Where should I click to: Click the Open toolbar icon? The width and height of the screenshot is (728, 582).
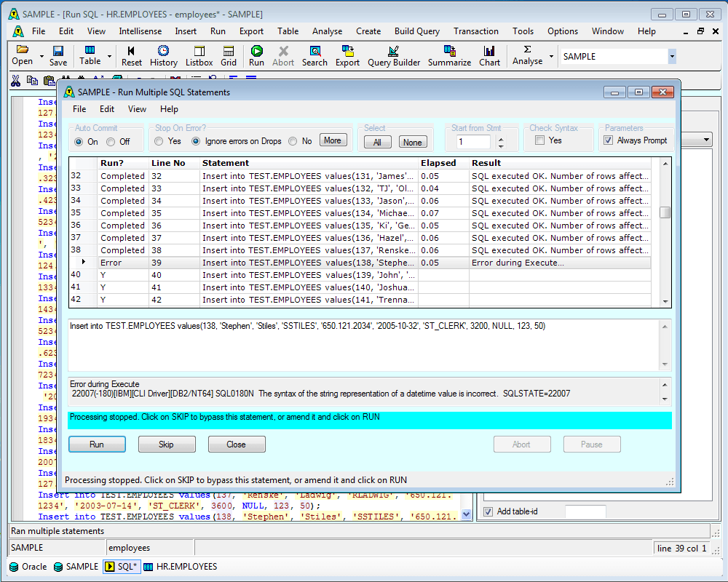(x=22, y=56)
